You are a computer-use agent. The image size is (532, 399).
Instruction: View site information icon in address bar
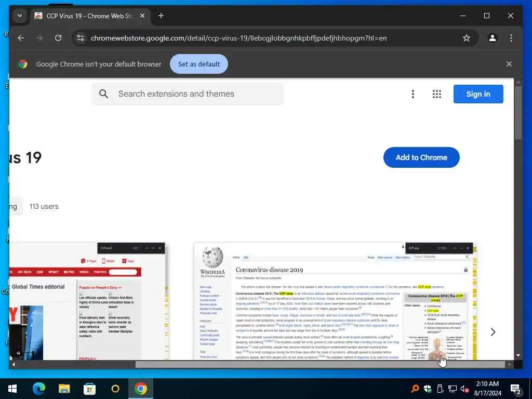coord(81,38)
